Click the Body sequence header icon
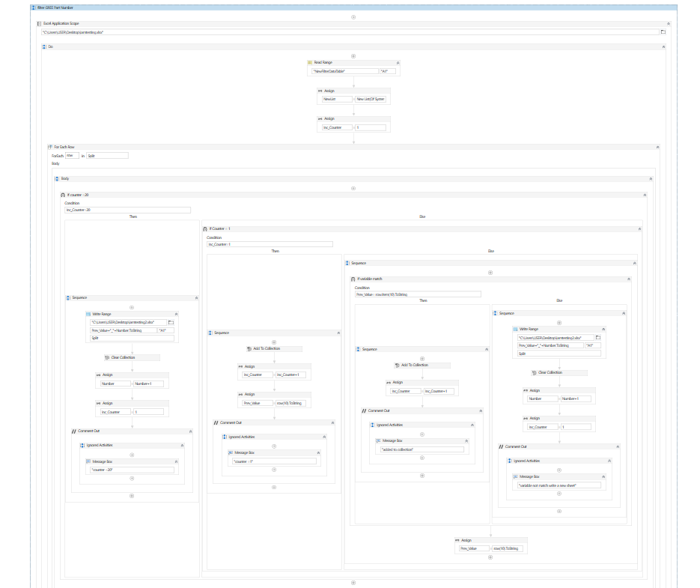The height and width of the screenshot is (588, 700). click(57, 179)
